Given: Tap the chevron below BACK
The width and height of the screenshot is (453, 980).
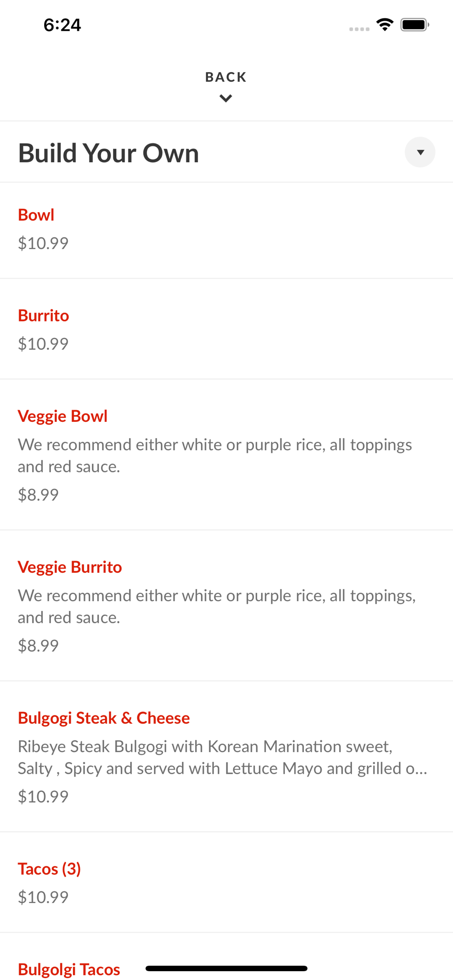Looking at the screenshot, I should pos(226,98).
